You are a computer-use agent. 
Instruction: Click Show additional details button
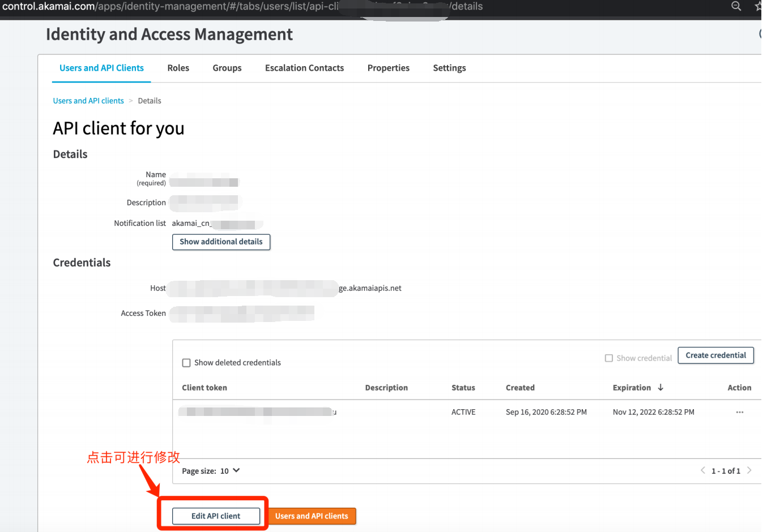[221, 242]
